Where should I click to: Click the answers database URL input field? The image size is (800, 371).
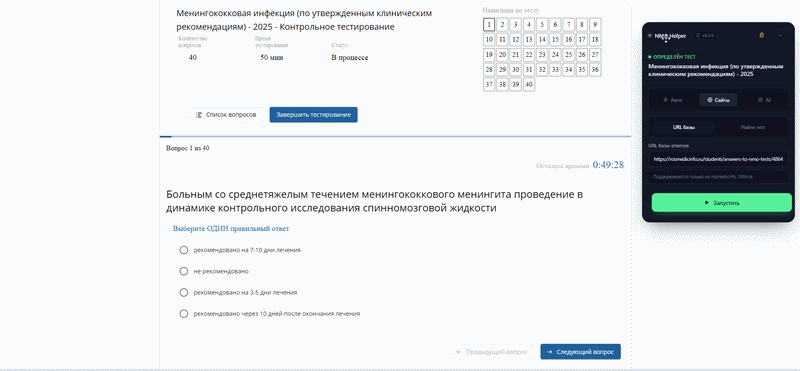pyautogui.click(x=718, y=159)
